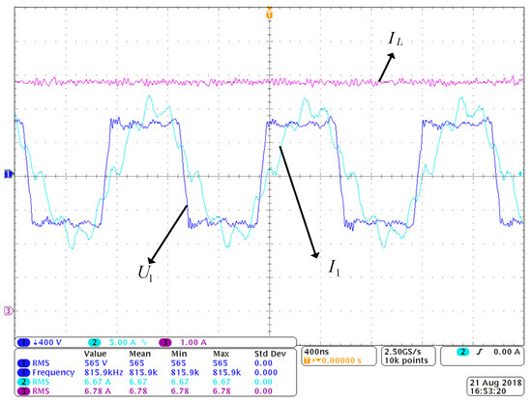Click the rising edge trigger slope icon

479,352
